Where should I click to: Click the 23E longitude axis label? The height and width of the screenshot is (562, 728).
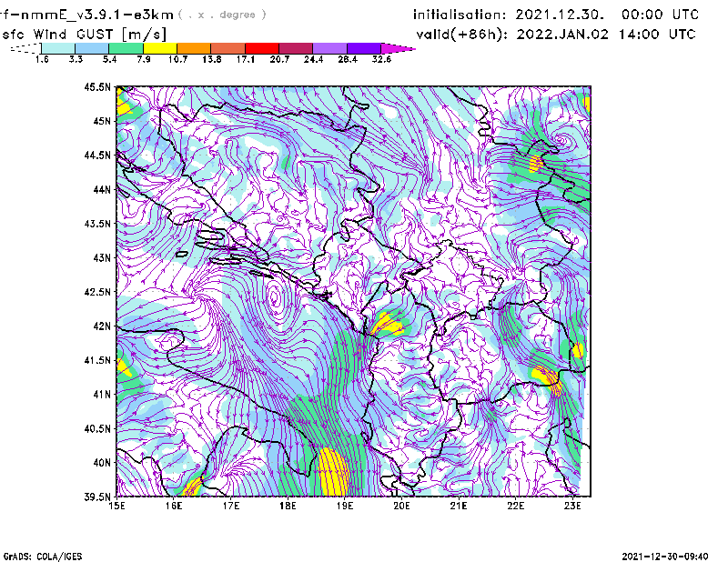coord(572,506)
